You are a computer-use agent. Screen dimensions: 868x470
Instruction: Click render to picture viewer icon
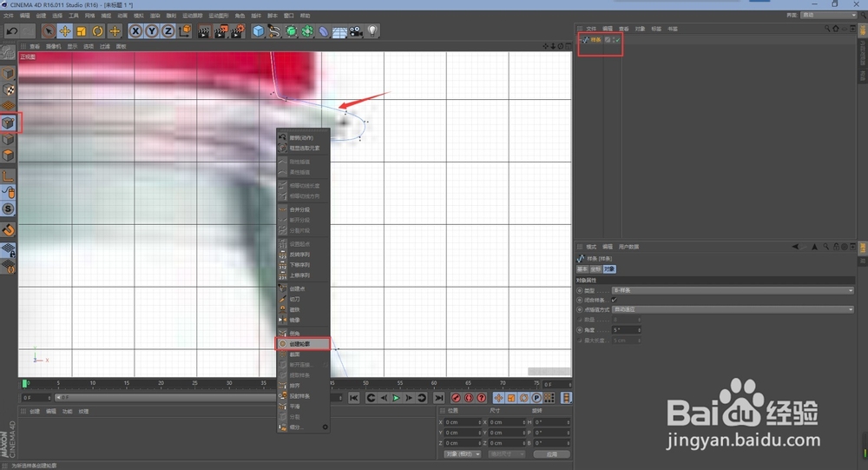[x=220, y=31]
